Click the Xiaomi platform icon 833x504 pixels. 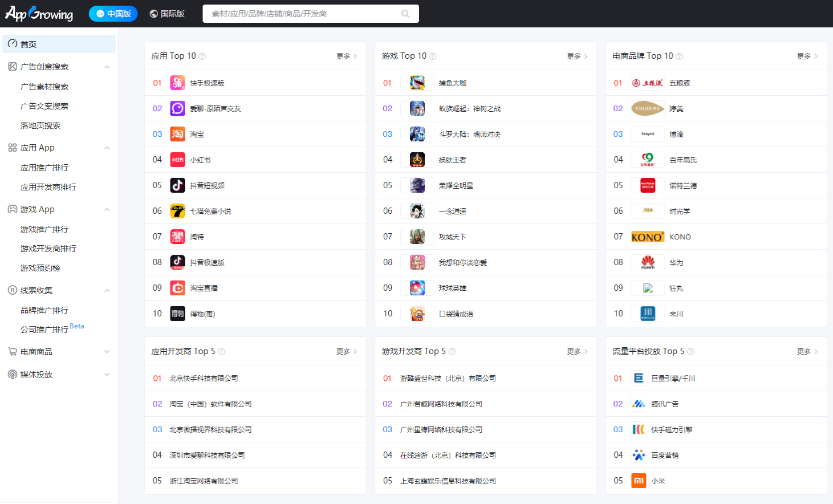(639, 481)
